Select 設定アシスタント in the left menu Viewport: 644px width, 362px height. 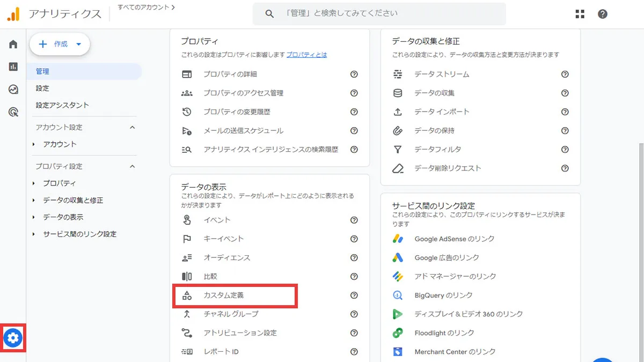pos(62,105)
